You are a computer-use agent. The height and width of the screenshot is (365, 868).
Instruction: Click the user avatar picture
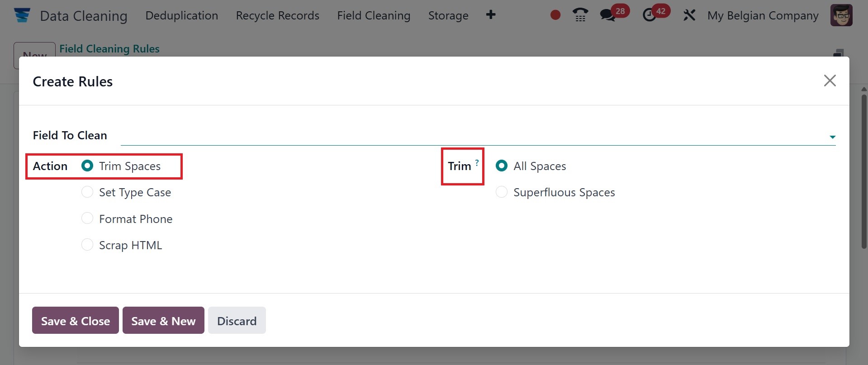841,15
